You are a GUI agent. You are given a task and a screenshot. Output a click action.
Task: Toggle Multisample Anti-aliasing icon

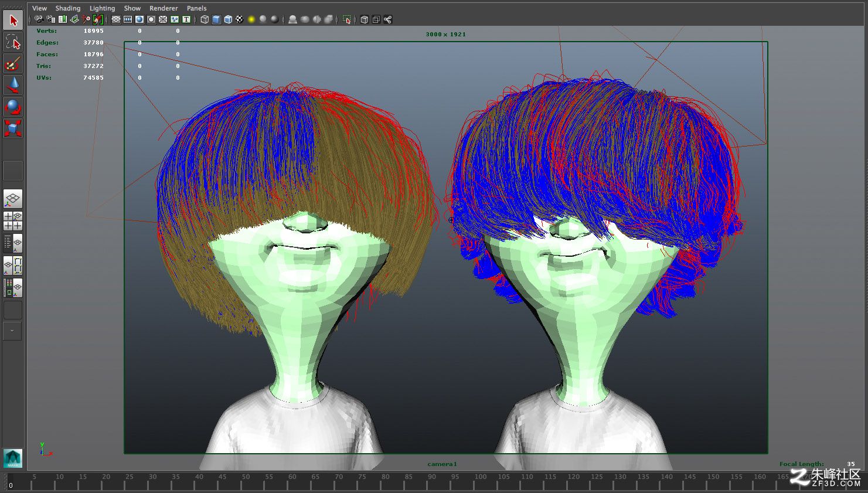pyautogui.click(x=316, y=19)
